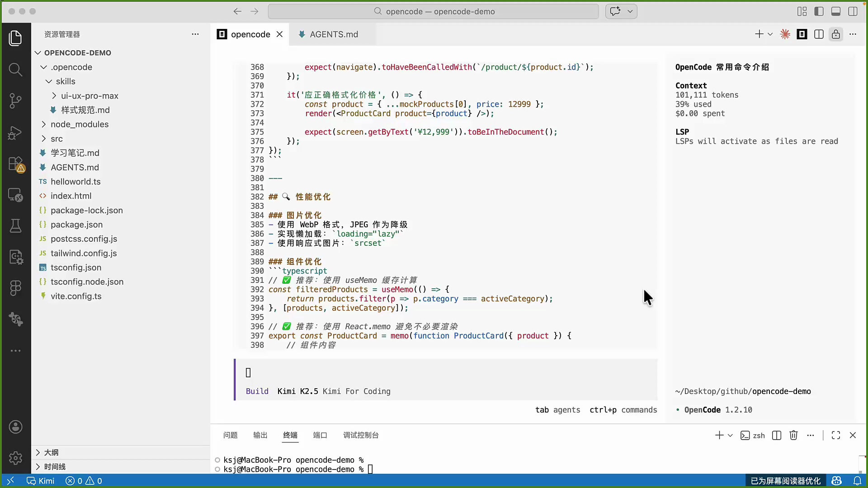Viewport: 868px width, 488px height.
Task: Expand the ui-ux-pro-max folder
Action: pos(54,96)
